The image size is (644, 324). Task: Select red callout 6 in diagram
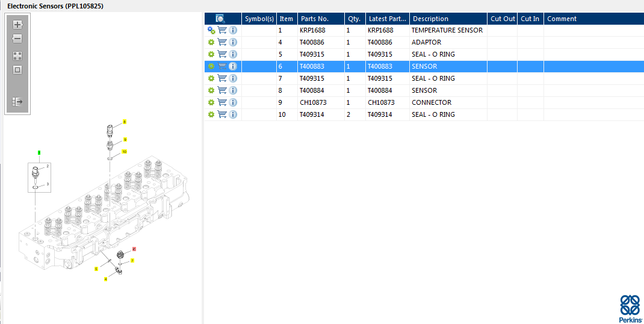[x=134, y=249]
